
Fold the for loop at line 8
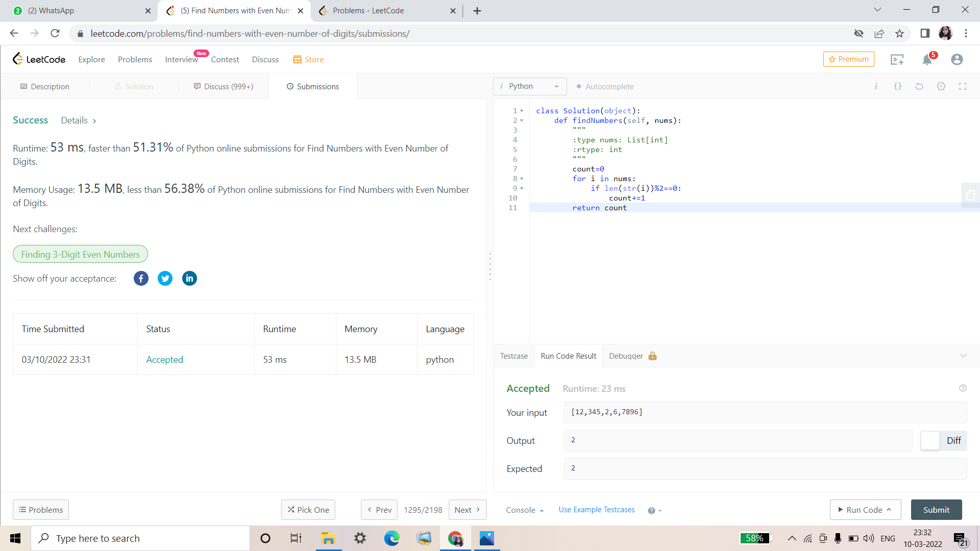[522, 179]
